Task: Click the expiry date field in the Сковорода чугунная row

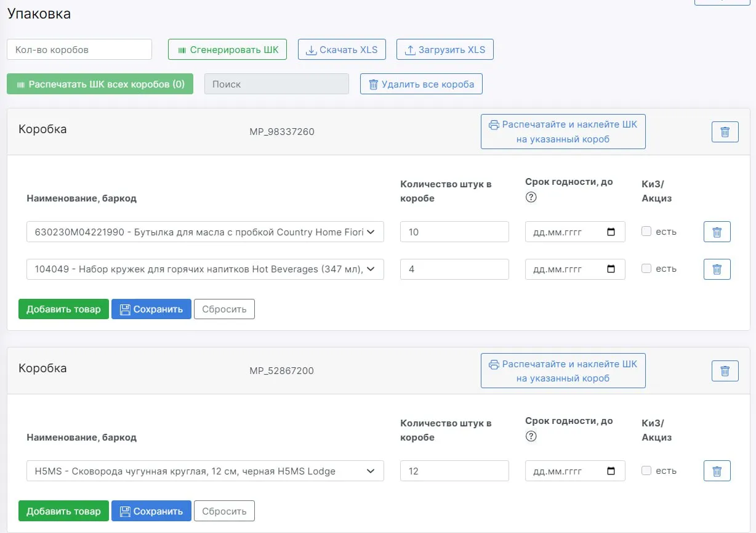Action: coord(575,471)
